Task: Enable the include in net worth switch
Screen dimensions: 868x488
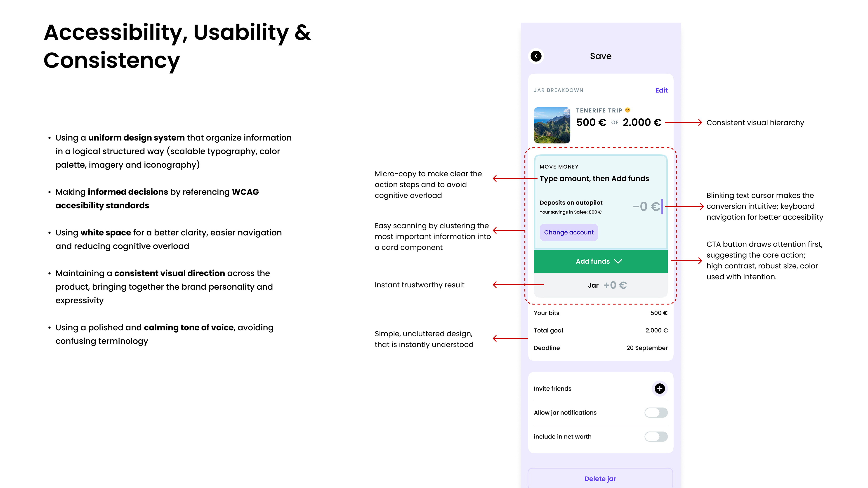Action: (x=656, y=436)
